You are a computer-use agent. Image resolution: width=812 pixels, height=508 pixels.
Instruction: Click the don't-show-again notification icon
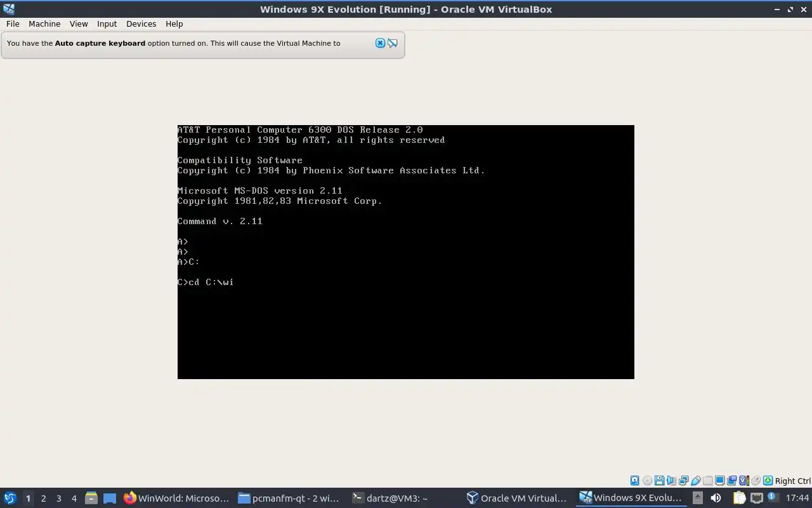coord(393,43)
